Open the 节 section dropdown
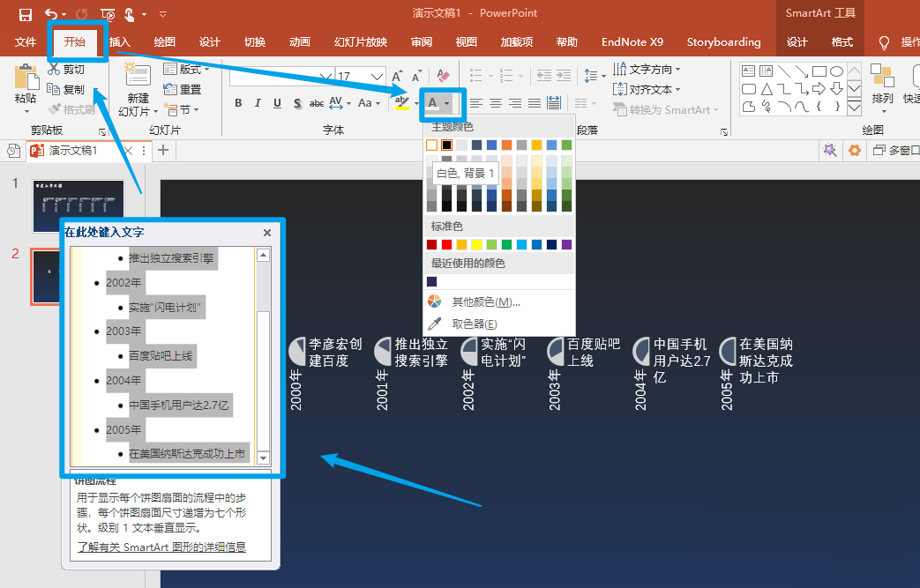Image resolution: width=920 pixels, height=588 pixels. (182, 109)
